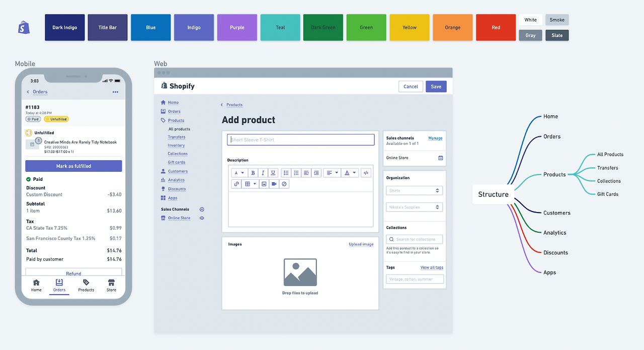Toggle underline formatting in Description editor
This screenshot has height=350, width=644.
(x=273, y=173)
